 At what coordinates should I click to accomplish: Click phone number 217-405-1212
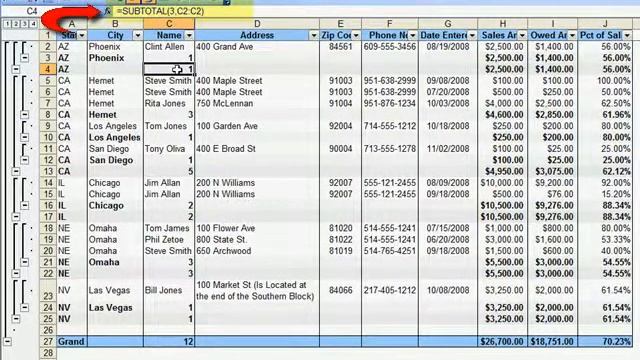tap(390, 290)
